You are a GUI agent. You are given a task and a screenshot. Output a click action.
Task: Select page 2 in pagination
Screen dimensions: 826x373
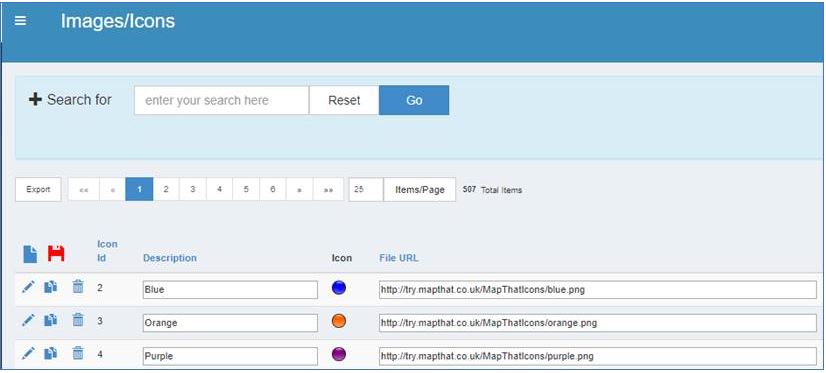pyautogui.click(x=166, y=189)
